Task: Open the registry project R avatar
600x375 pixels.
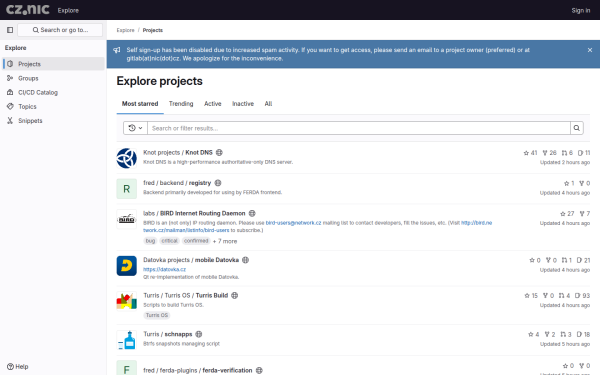Action: point(127,189)
